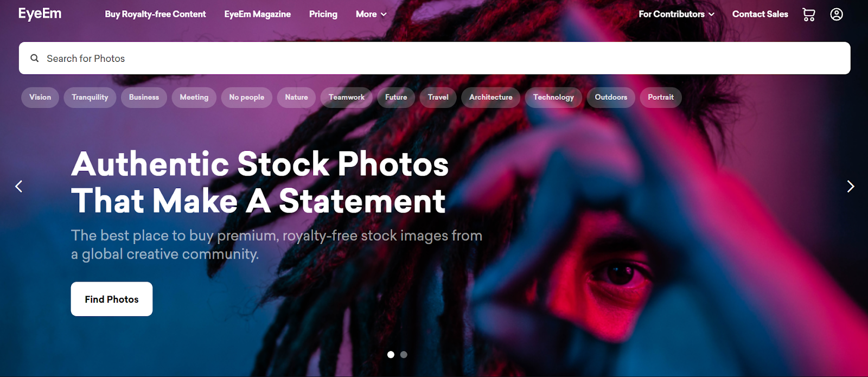Open the user account profile icon
868x377 pixels.
[837, 14]
